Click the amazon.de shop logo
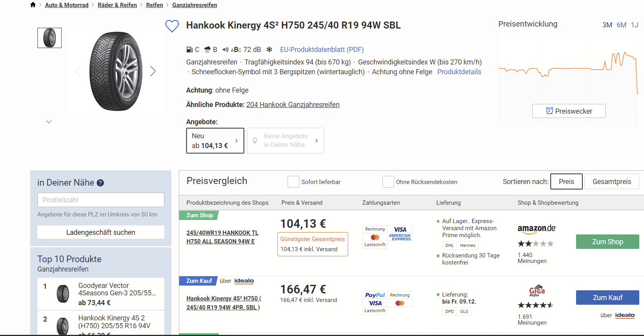Image resolution: width=644 pixels, height=336 pixels. click(x=536, y=229)
